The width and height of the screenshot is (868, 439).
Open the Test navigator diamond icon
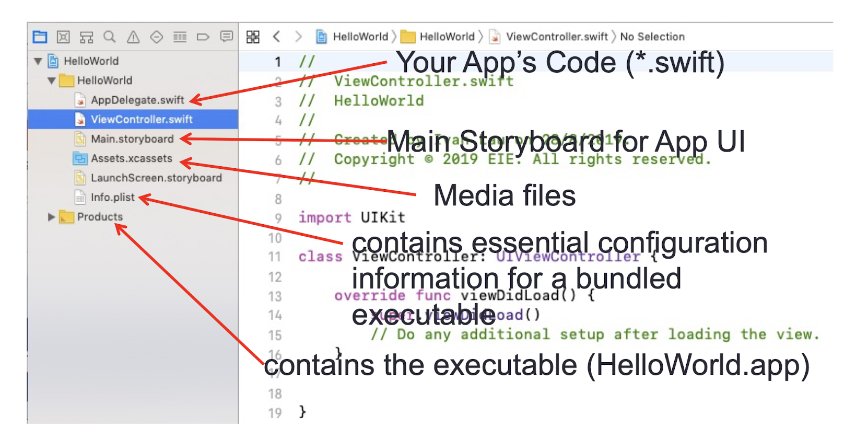click(157, 37)
